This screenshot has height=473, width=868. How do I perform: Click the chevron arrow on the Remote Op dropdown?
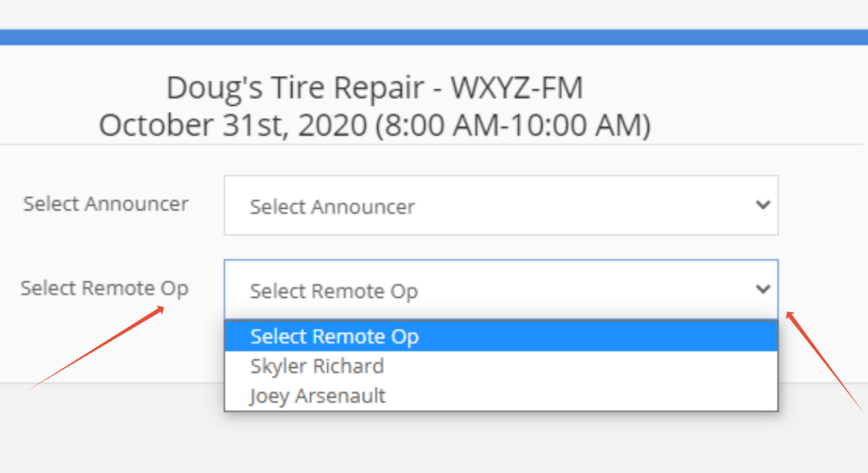point(763,289)
